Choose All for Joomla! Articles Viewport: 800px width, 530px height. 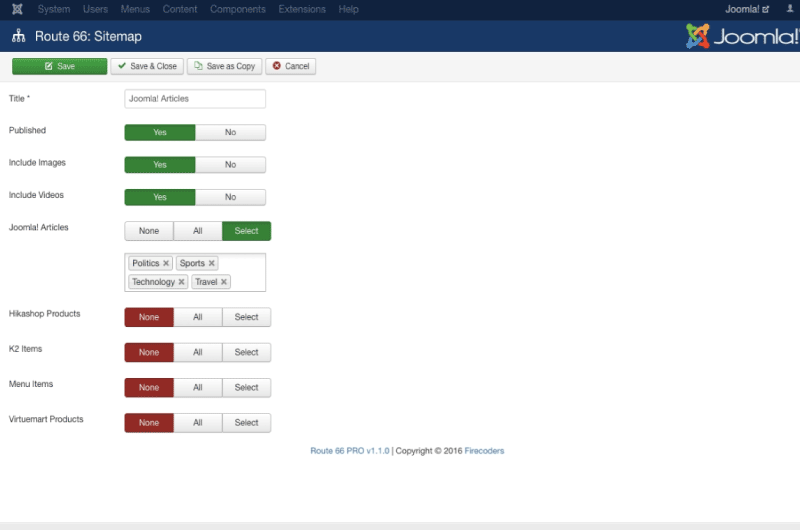(198, 231)
